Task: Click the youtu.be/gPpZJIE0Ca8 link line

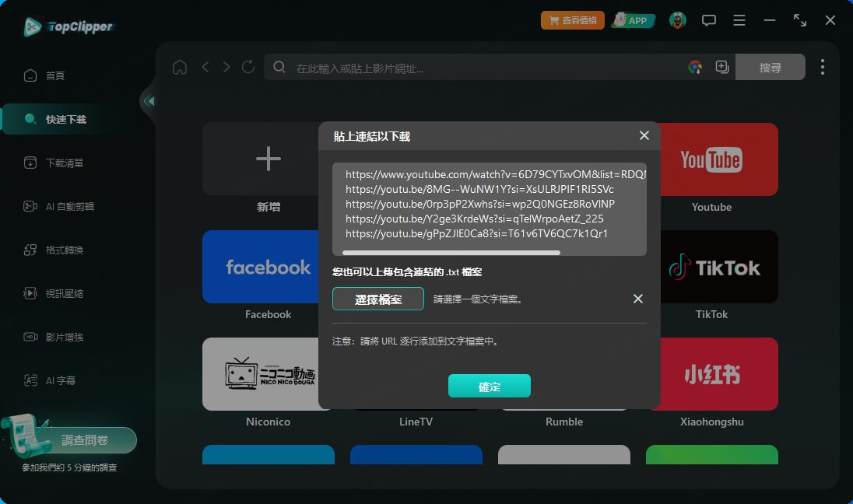Action: pos(476,233)
